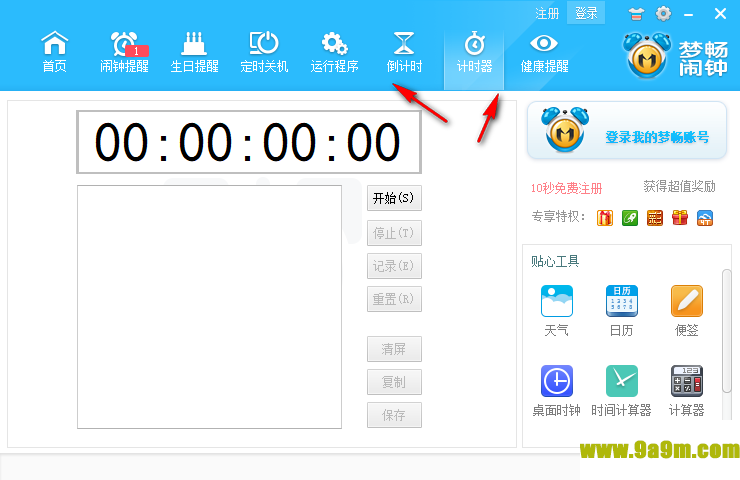The height and width of the screenshot is (480, 740).
Task: Click the 停止(T) stop button
Action: tap(394, 233)
